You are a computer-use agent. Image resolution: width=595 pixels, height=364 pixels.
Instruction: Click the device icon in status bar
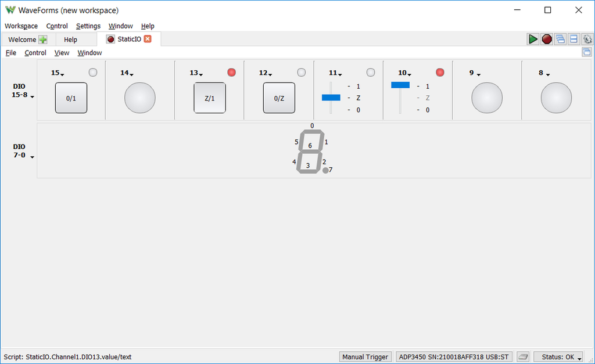523,357
